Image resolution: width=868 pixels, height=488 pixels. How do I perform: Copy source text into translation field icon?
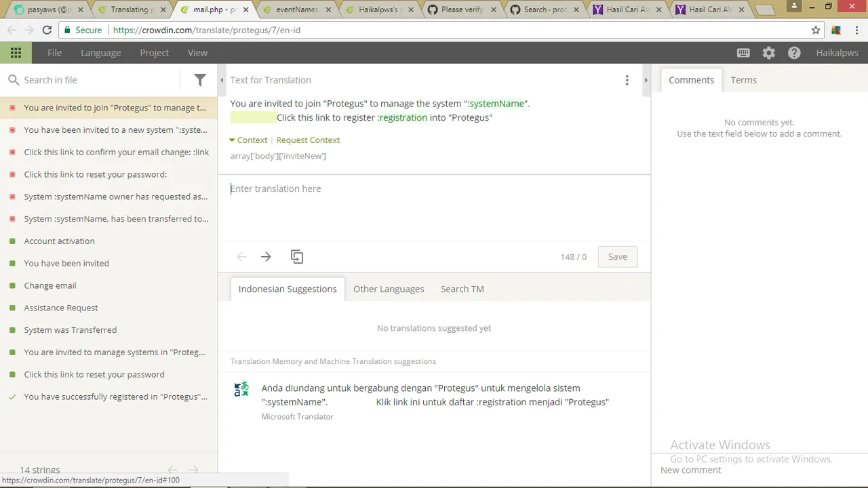(x=297, y=257)
